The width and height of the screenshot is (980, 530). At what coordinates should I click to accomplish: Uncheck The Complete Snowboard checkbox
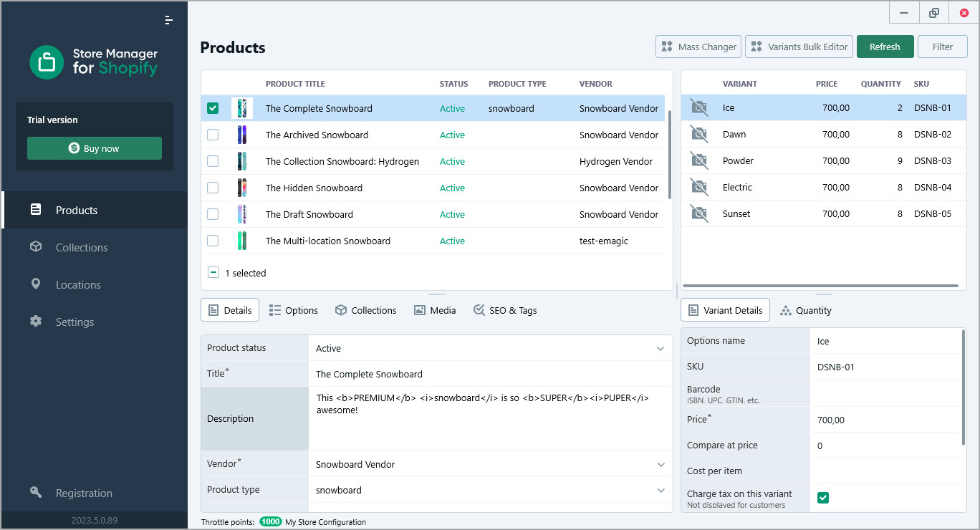point(213,108)
